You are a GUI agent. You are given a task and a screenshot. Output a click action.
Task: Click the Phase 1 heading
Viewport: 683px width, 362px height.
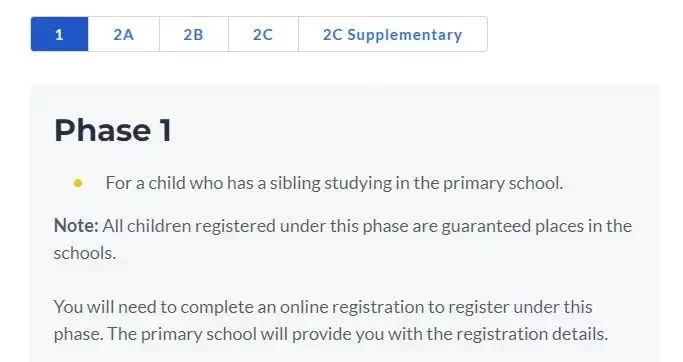point(113,130)
